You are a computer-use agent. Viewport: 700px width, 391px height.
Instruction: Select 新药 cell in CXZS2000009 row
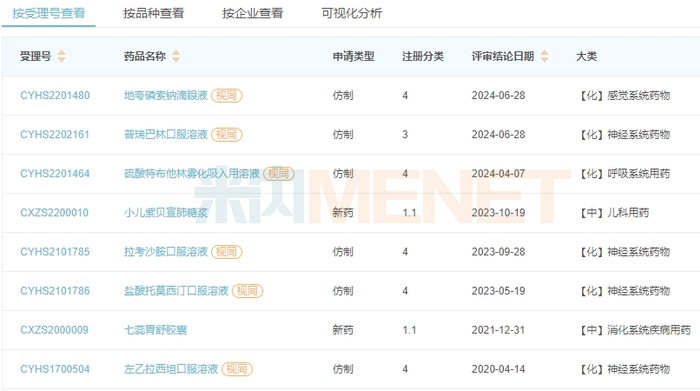343,330
